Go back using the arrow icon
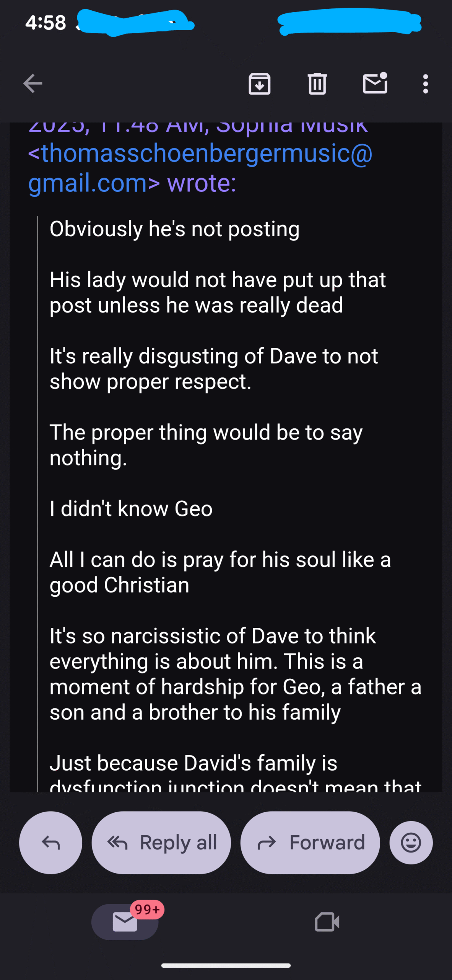The width and height of the screenshot is (452, 980). click(33, 83)
